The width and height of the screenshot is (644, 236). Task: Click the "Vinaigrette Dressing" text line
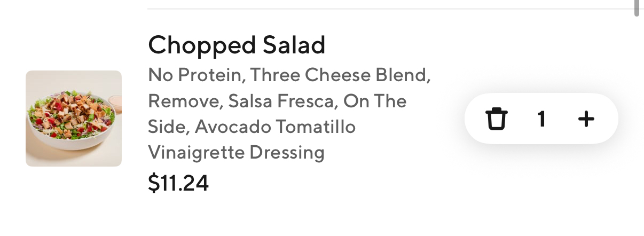coord(236,153)
